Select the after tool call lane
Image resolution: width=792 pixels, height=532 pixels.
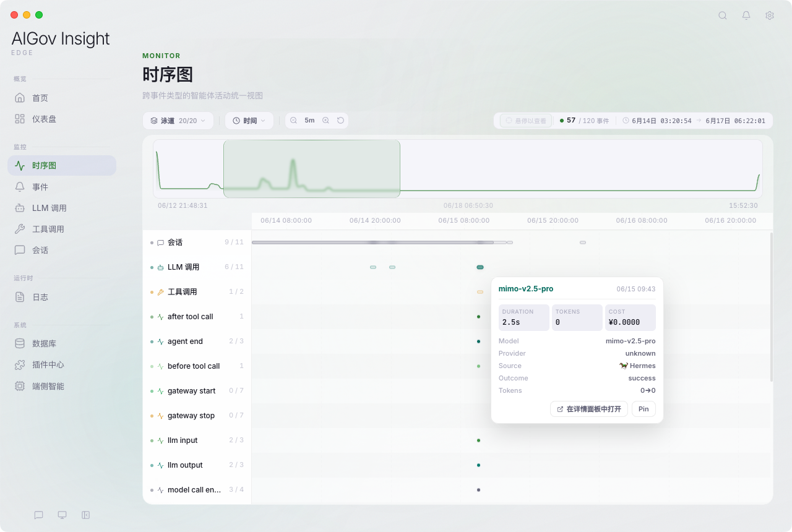click(197, 317)
